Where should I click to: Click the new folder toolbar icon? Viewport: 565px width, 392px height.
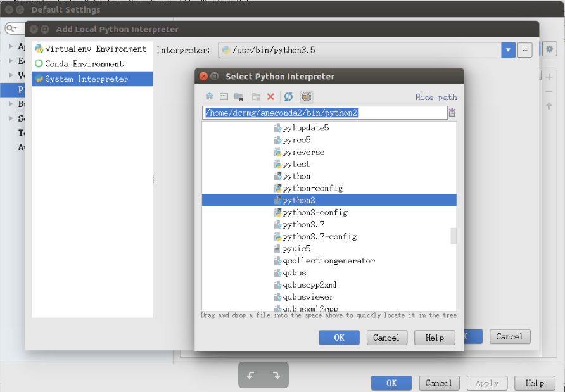click(x=256, y=96)
